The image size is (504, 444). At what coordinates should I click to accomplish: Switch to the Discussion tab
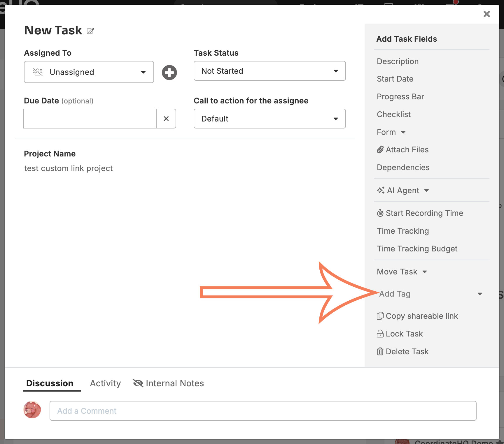tap(50, 383)
